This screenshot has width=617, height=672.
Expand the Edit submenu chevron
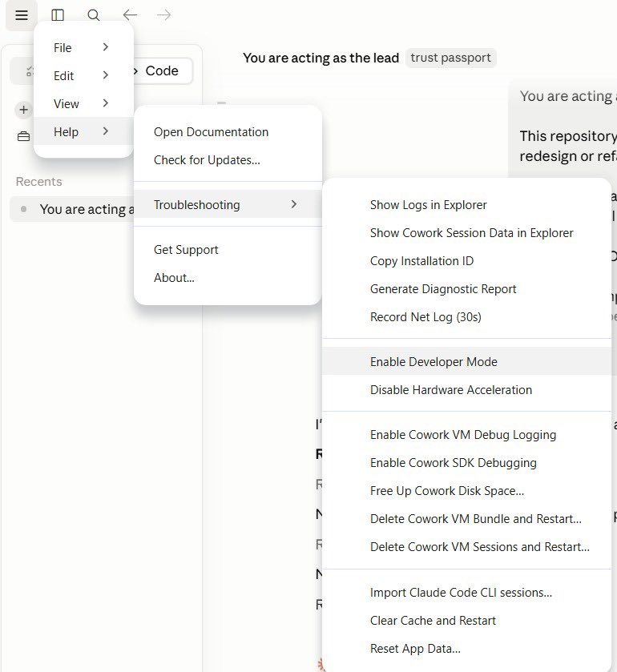coord(106,75)
